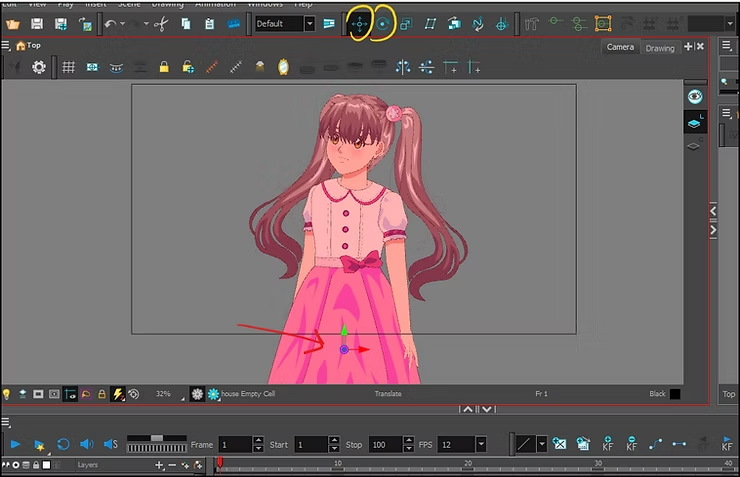Click the Flip Vertical icon

[427, 67]
